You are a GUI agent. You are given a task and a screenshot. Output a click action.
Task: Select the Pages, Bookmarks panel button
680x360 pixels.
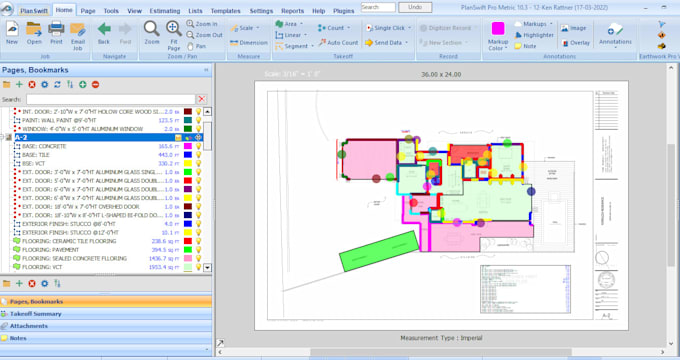tap(106, 301)
